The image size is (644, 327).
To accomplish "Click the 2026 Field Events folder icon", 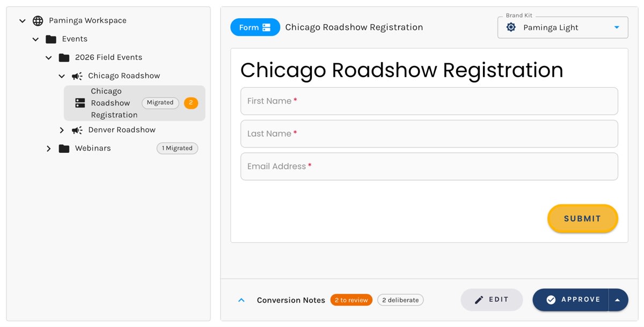I will [x=64, y=57].
